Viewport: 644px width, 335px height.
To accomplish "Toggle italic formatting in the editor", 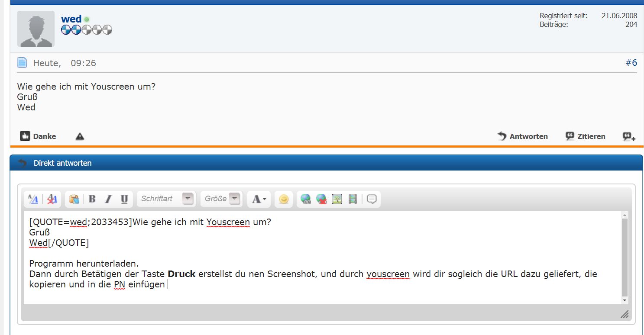I will pos(108,199).
